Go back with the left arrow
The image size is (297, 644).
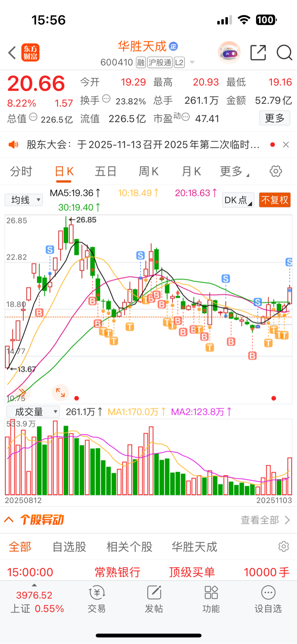pos(12,53)
